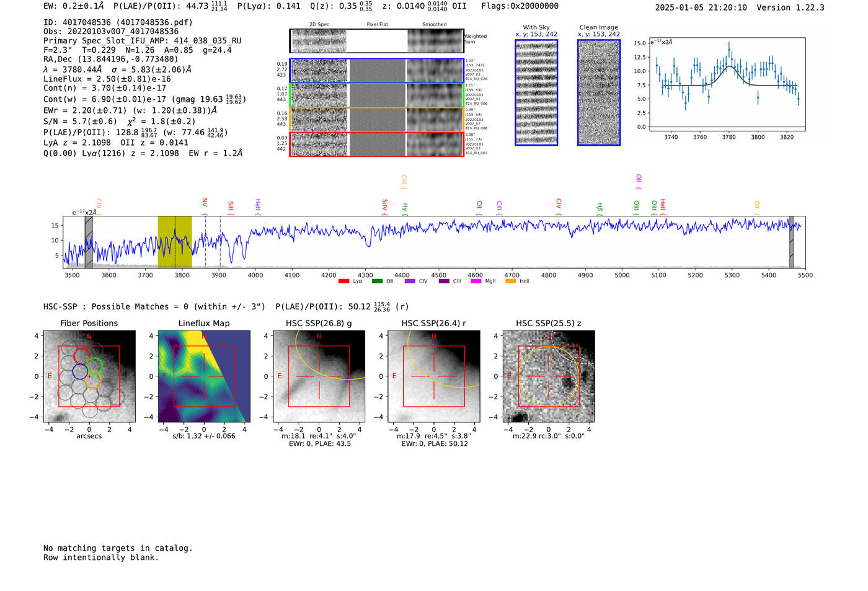The height and width of the screenshot is (591, 868).
Task: Click the Gaussian line fit plot
Action: pyautogui.click(x=727, y=84)
